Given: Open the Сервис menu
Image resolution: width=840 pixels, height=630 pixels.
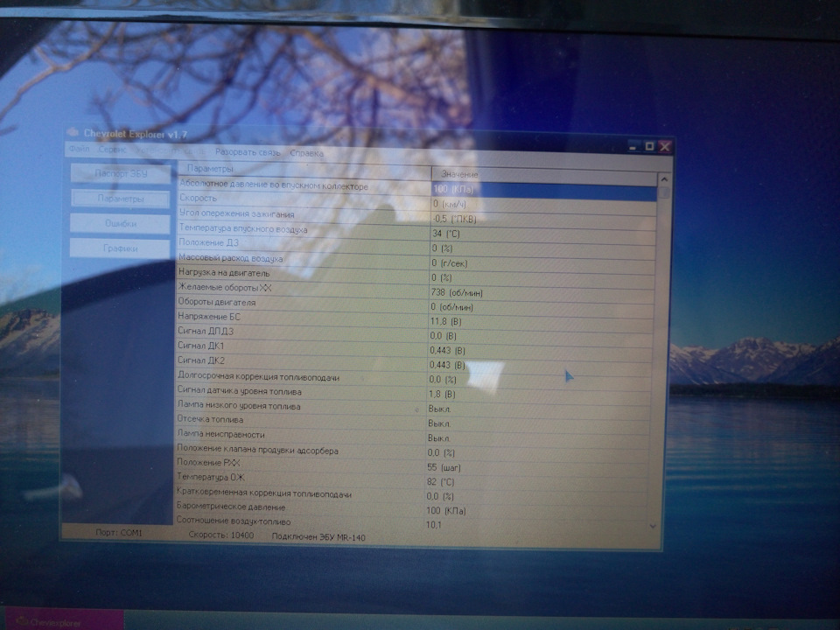Looking at the screenshot, I should (112, 150).
